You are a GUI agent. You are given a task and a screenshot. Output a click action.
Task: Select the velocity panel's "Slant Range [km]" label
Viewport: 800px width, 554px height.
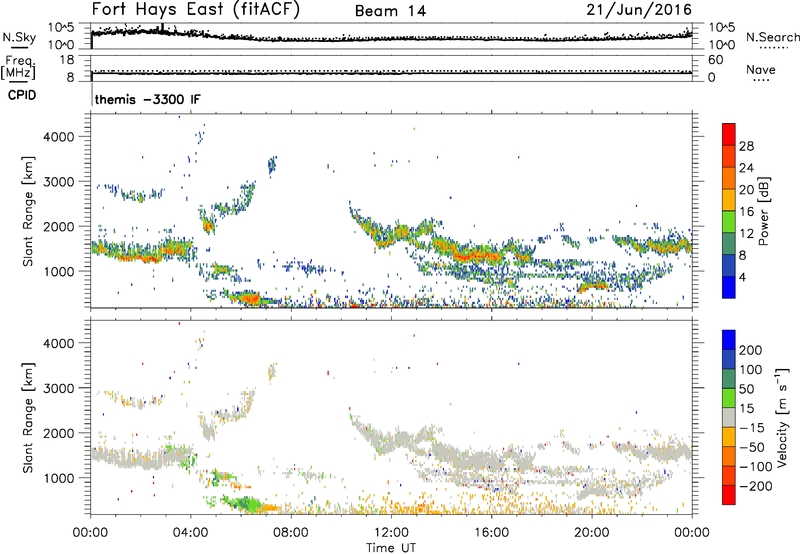coord(28,418)
